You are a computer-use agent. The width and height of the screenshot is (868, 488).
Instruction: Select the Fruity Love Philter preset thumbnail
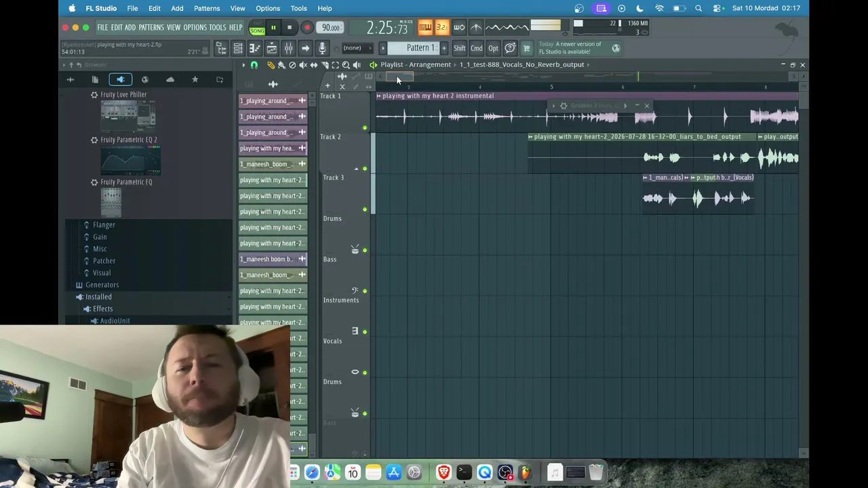click(x=128, y=116)
